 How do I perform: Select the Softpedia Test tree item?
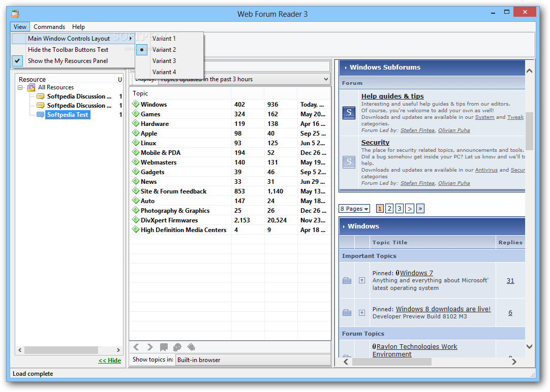point(68,115)
